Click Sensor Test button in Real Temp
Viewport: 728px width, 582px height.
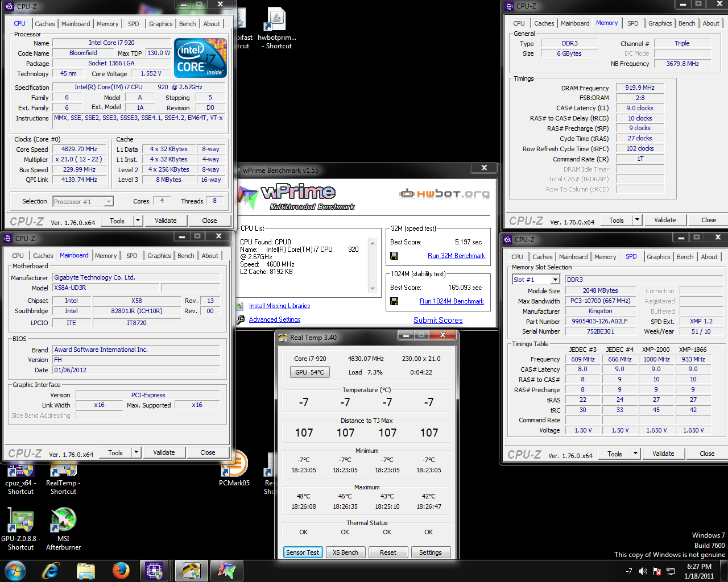[303, 552]
